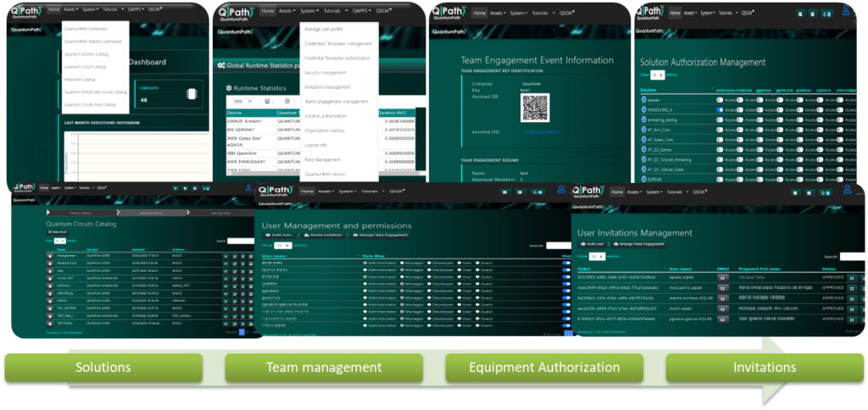Image resolution: width=868 pixels, height=410 pixels.
Task: Click the save/export icon in Runtime Statistics toolbar
Action: click(x=269, y=102)
